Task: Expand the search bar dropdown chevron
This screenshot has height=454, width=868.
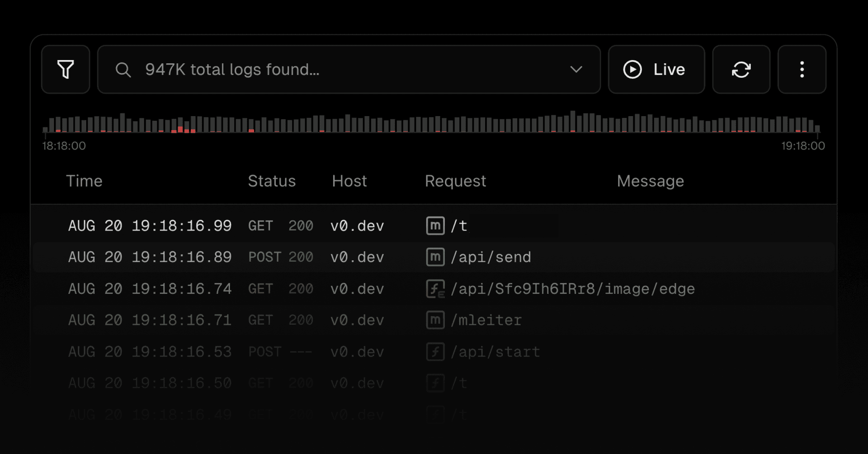Action: 576,70
